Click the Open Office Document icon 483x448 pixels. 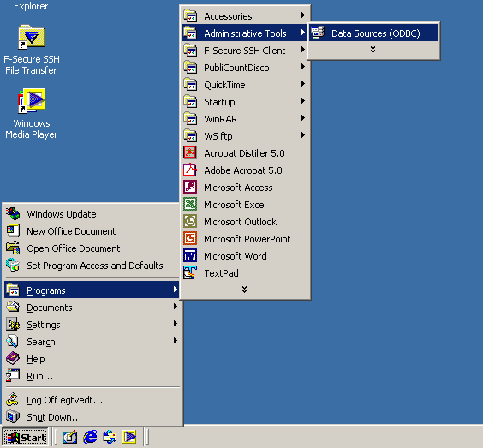click(x=13, y=248)
